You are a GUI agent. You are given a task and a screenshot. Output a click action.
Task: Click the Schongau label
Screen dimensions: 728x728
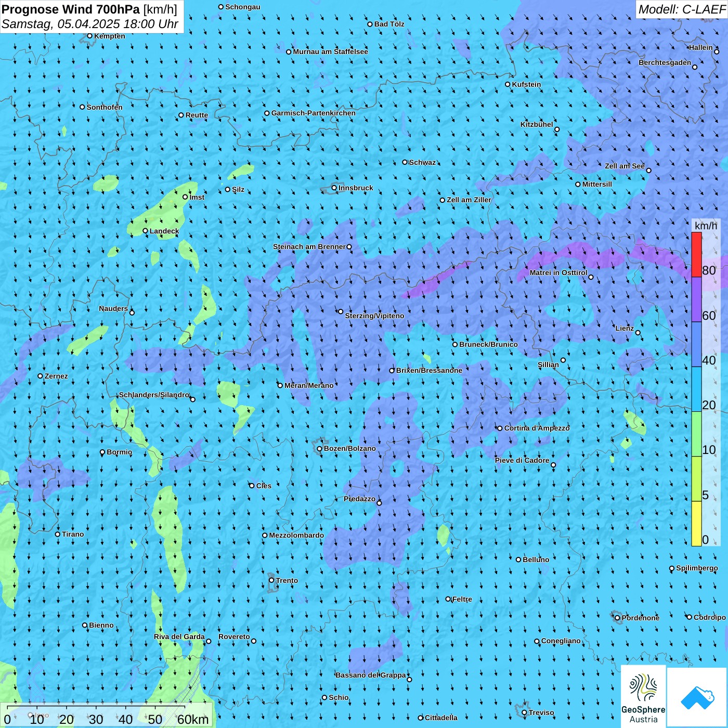click(243, 7)
